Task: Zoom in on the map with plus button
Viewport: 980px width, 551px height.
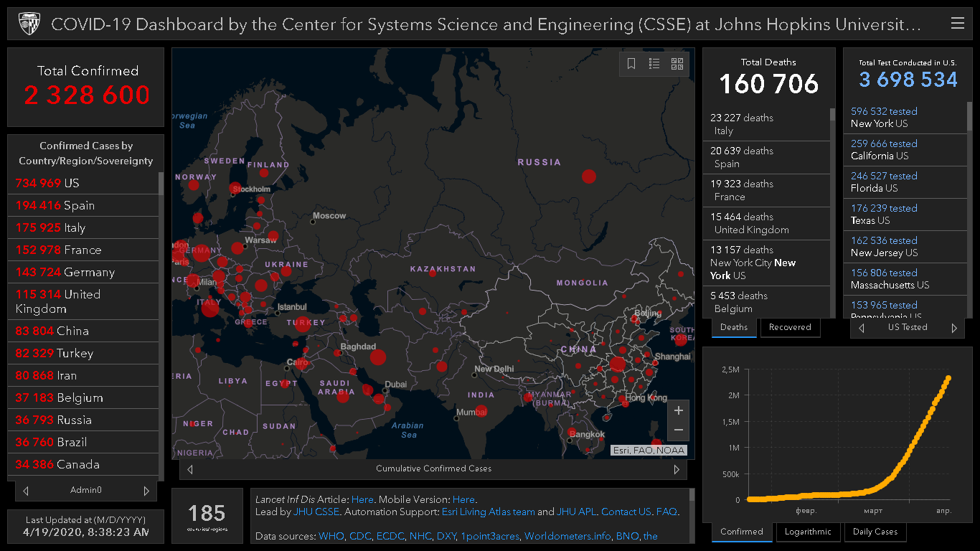Action: (678, 411)
